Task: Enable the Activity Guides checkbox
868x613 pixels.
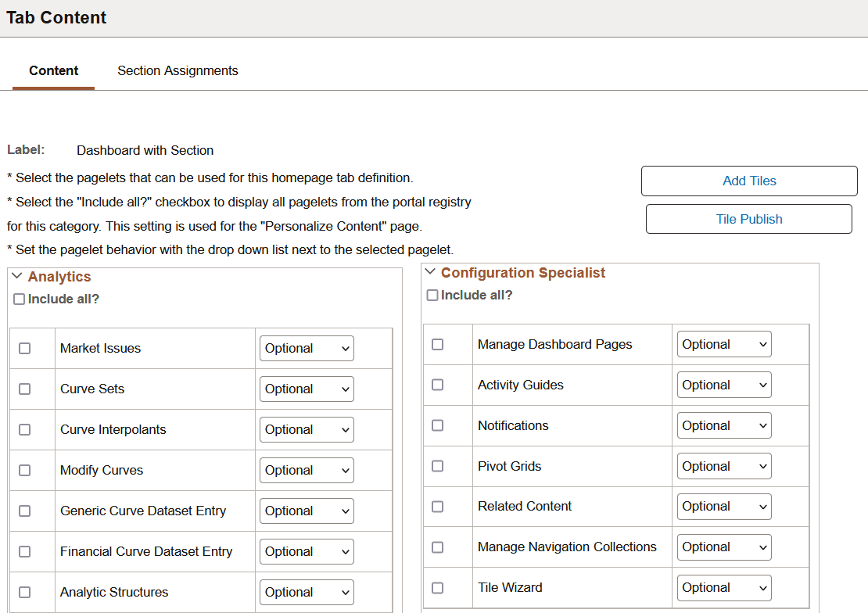Action: pos(438,385)
